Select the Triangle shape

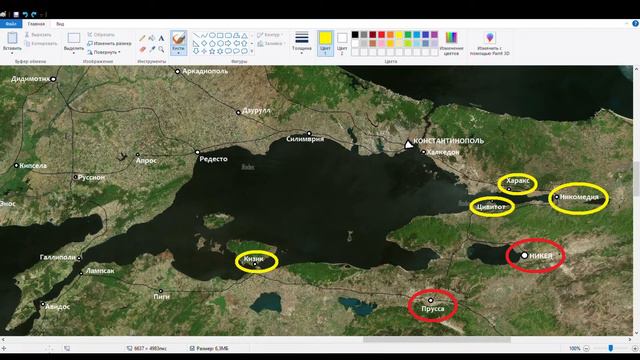pyautogui.click(x=244, y=36)
